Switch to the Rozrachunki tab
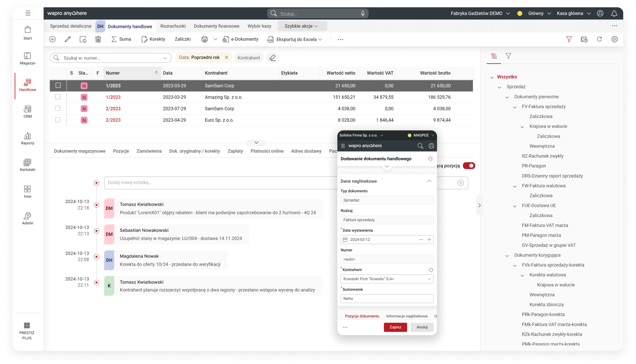 click(173, 26)
